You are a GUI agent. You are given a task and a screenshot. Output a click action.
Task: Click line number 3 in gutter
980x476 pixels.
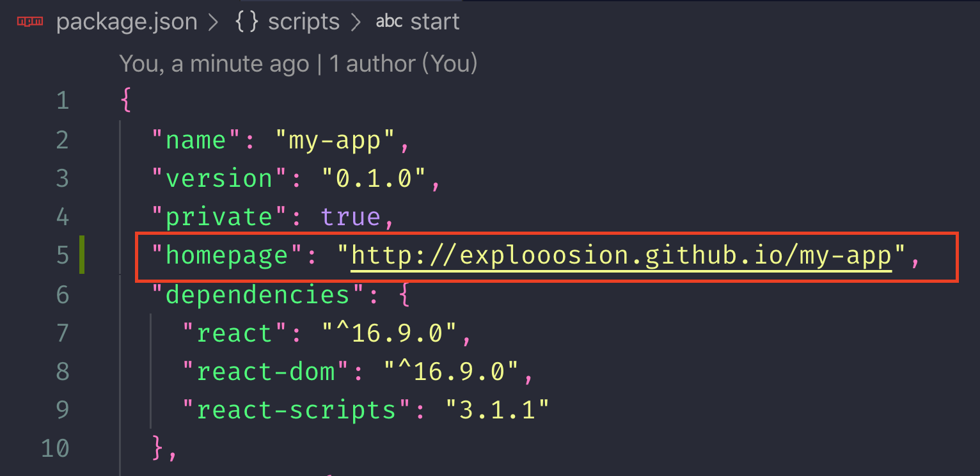(62, 178)
